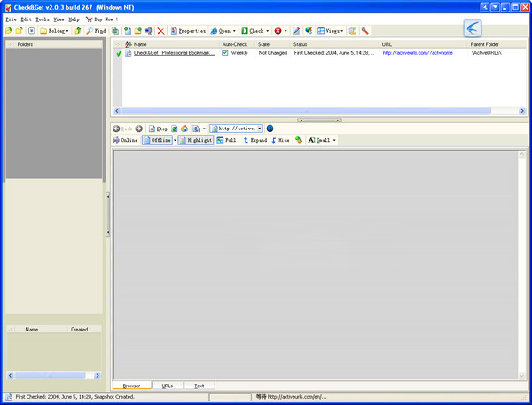Click the blue info icon beside address box

pos(270,129)
